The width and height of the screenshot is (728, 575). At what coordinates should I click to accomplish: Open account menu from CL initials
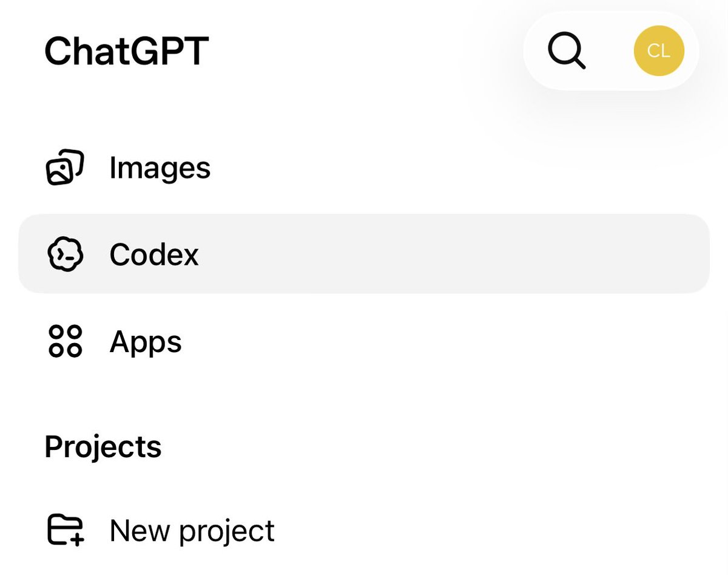659,51
